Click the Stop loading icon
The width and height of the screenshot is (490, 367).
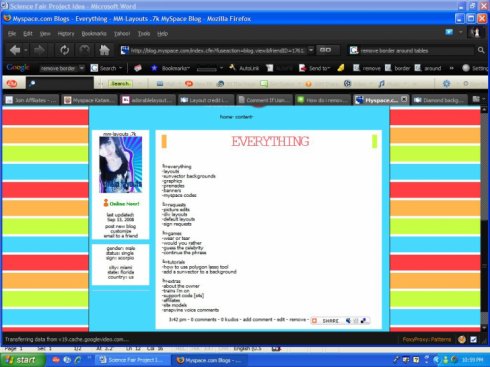84,50
